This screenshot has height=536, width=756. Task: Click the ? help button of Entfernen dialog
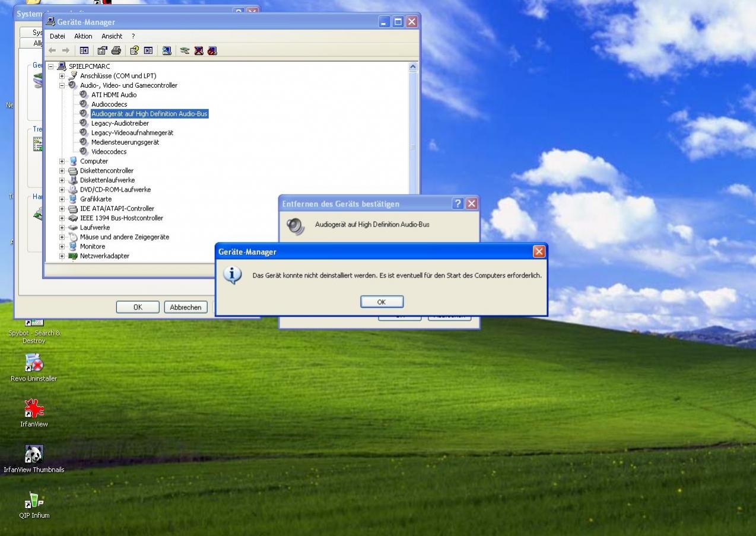[458, 203]
